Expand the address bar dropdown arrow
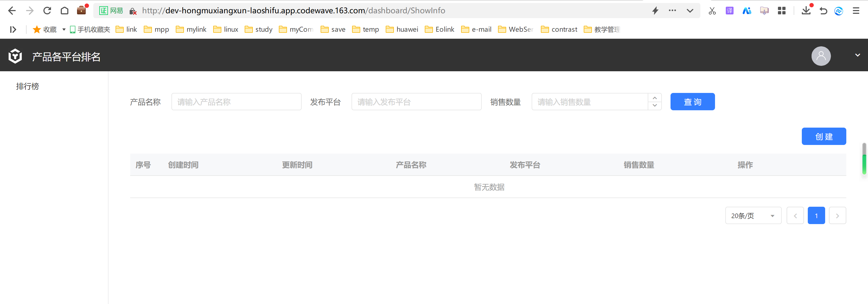 click(690, 11)
